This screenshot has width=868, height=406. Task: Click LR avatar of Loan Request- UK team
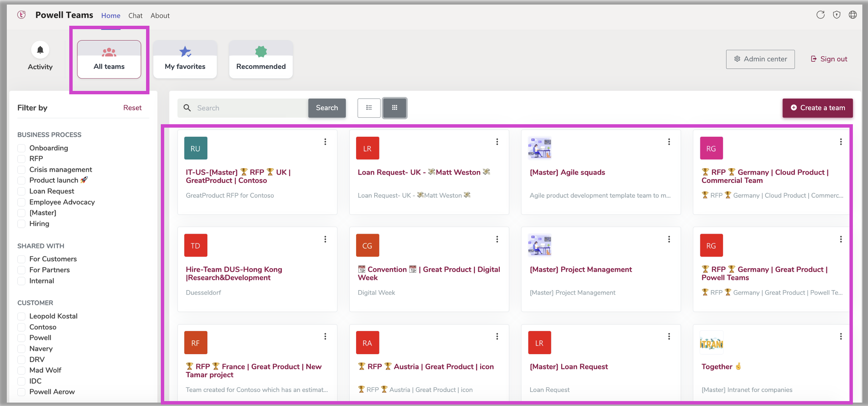click(367, 148)
